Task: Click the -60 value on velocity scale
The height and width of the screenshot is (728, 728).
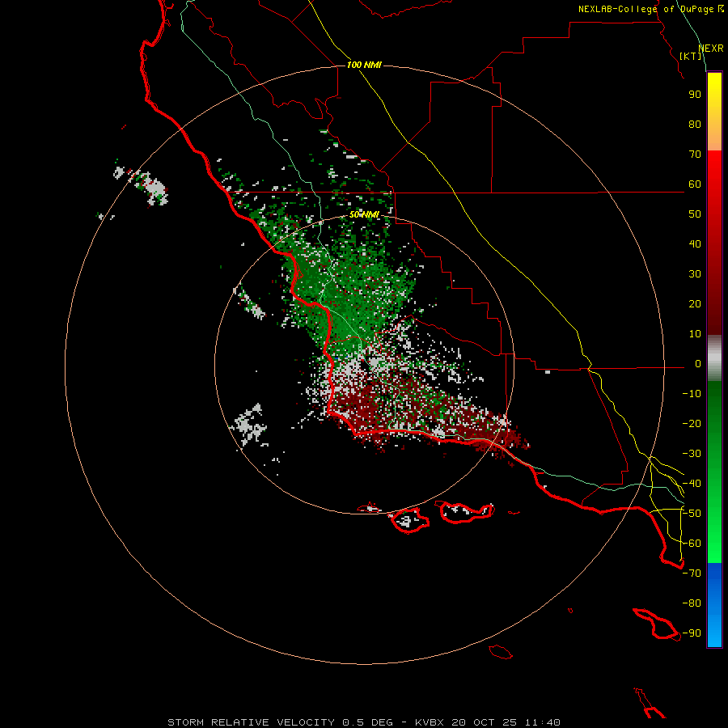Action: pyautogui.click(x=692, y=544)
